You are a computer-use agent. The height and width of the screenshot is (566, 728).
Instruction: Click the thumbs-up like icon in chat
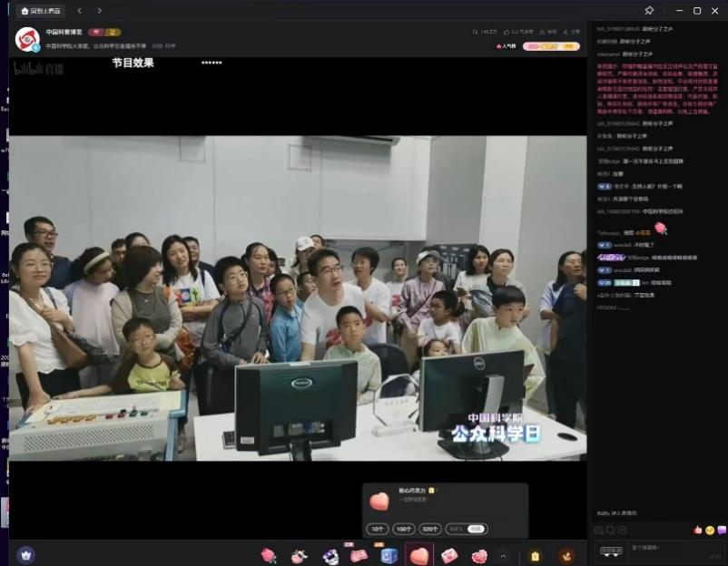(x=697, y=530)
